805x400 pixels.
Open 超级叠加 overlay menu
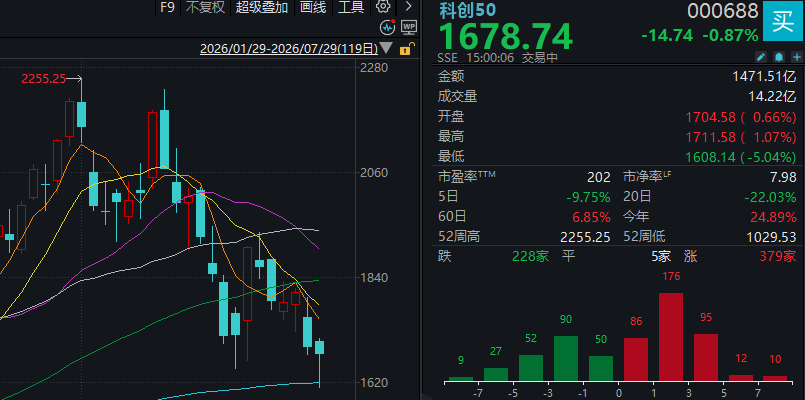click(262, 7)
